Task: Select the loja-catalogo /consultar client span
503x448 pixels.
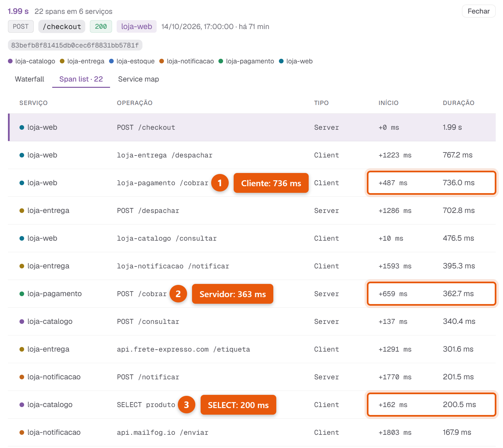Action: (x=252, y=238)
